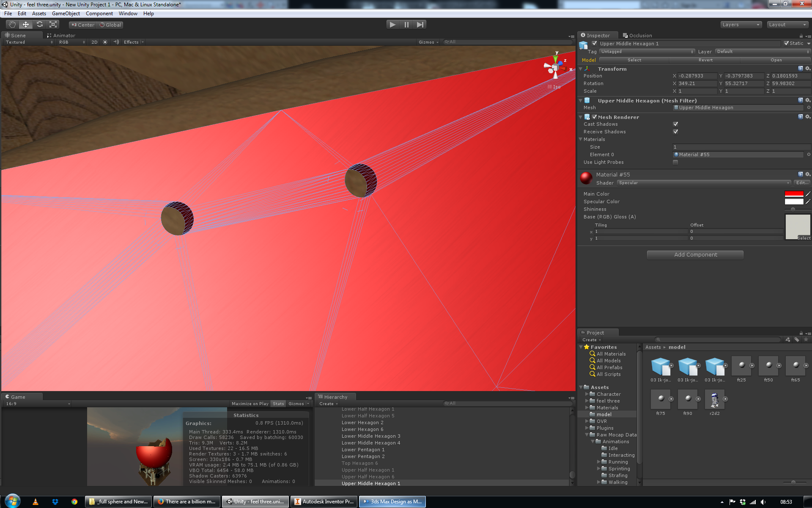Click the Add Component button

(x=695, y=255)
